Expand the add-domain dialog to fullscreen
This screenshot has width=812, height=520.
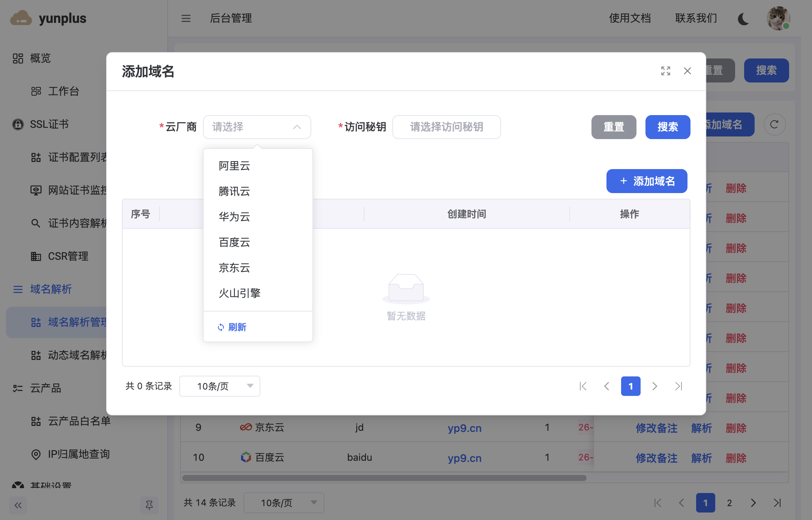click(666, 71)
